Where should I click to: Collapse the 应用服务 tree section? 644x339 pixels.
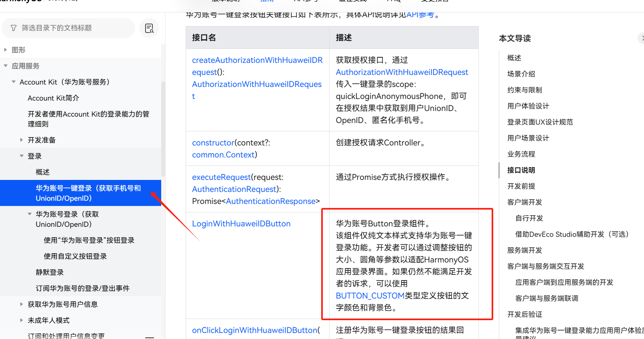coord(5,66)
